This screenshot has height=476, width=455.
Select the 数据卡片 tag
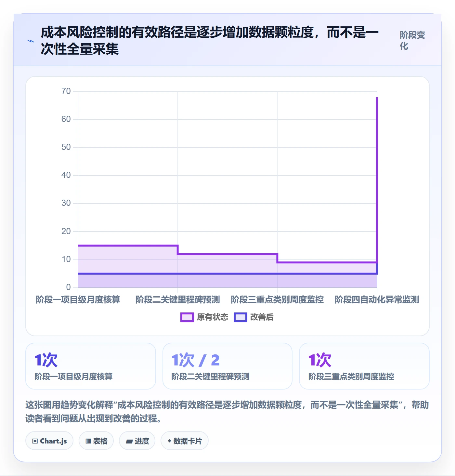click(185, 441)
